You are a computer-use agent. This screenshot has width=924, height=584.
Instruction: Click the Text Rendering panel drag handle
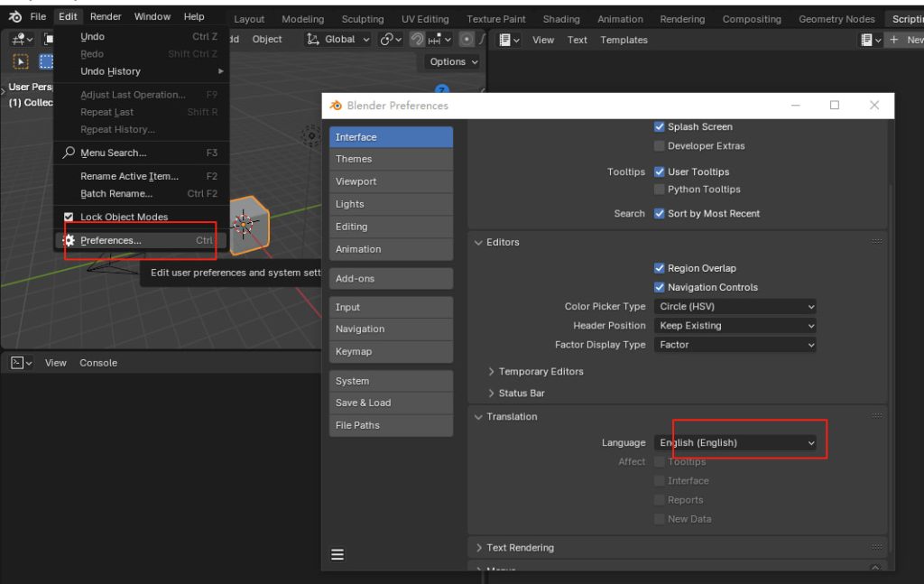[877, 547]
